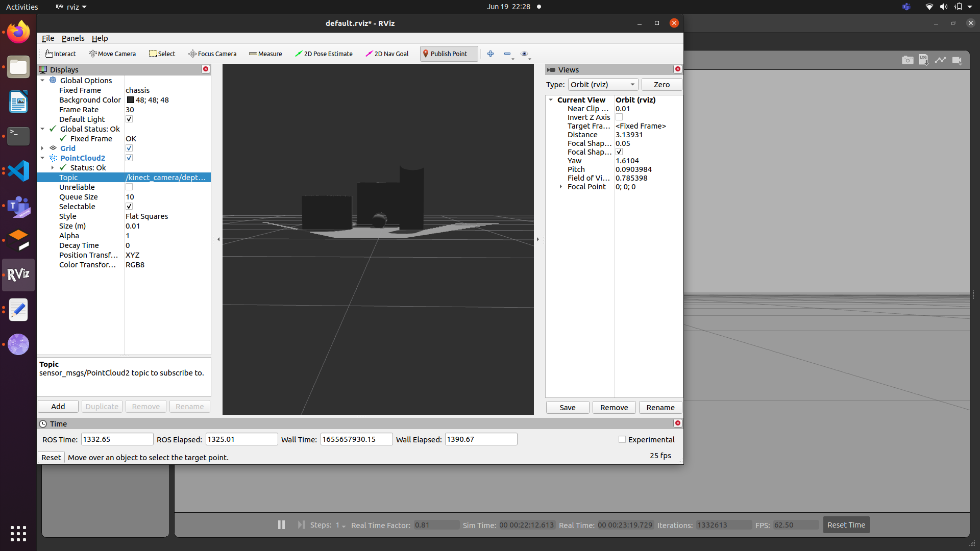Open the view Type Orbit dropdown
Viewport: 980px width, 551px height.
[603, 85]
